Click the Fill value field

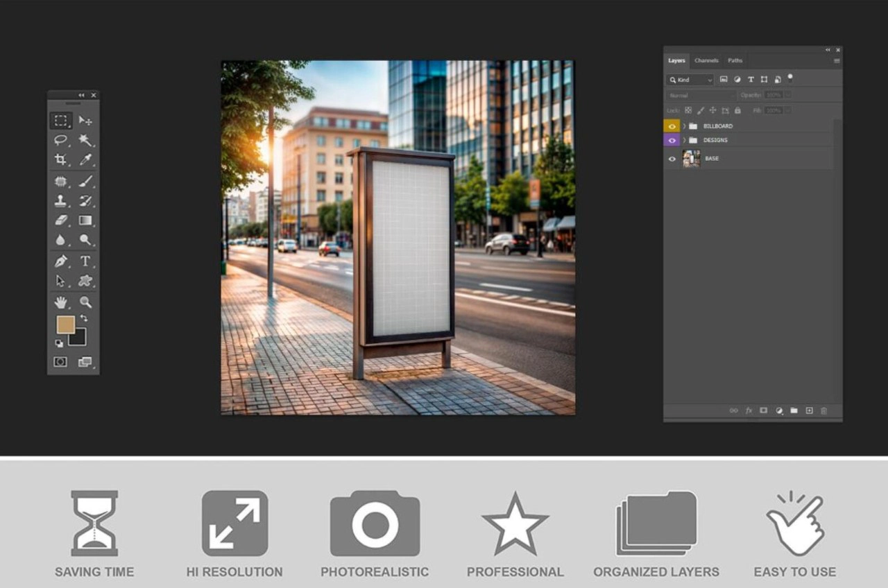pyautogui.click(x=774, y=110)
